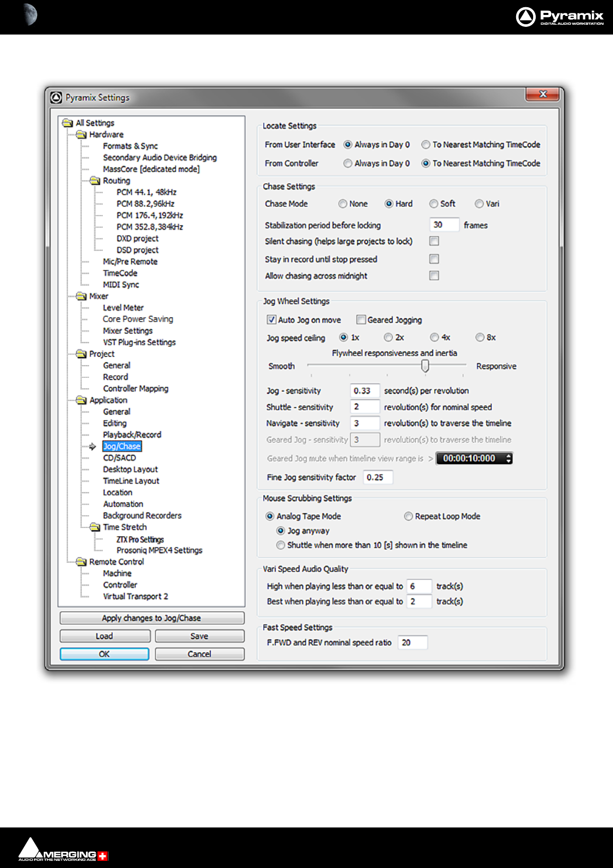Click the Load button

pos(105,636)
